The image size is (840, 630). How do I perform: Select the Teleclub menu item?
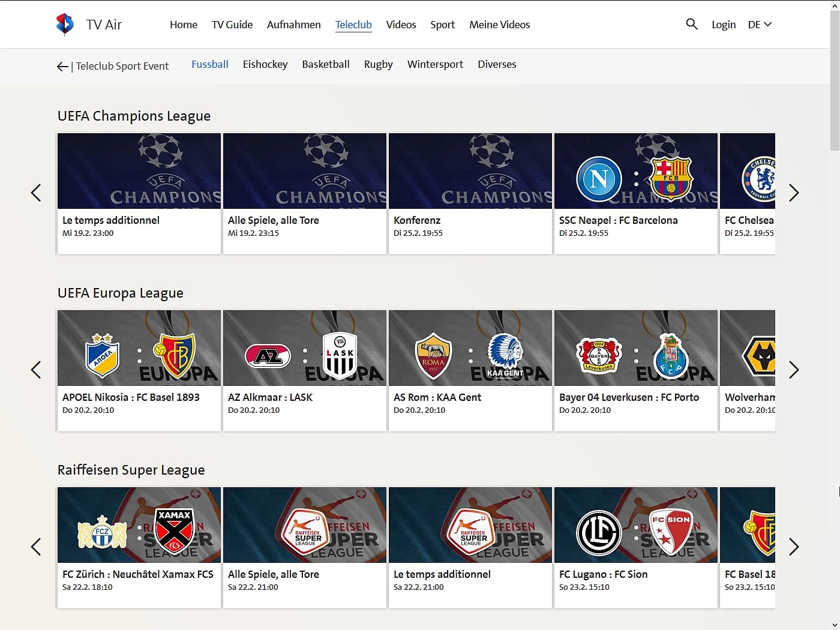(353, 25)
